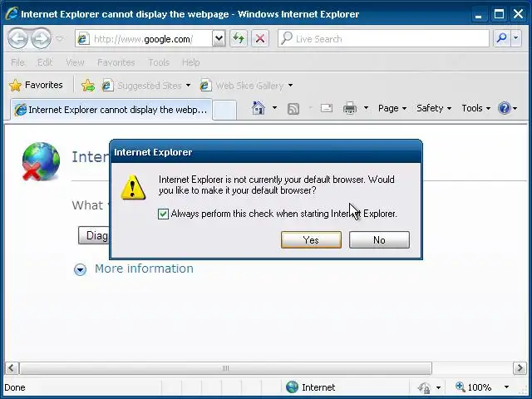Click the globe error icon on page
The width and height of the screenshot is (532, 399).
[41, 161]
